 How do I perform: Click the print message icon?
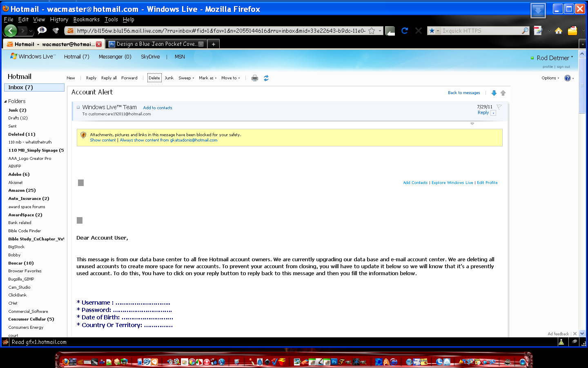[255, 78]
